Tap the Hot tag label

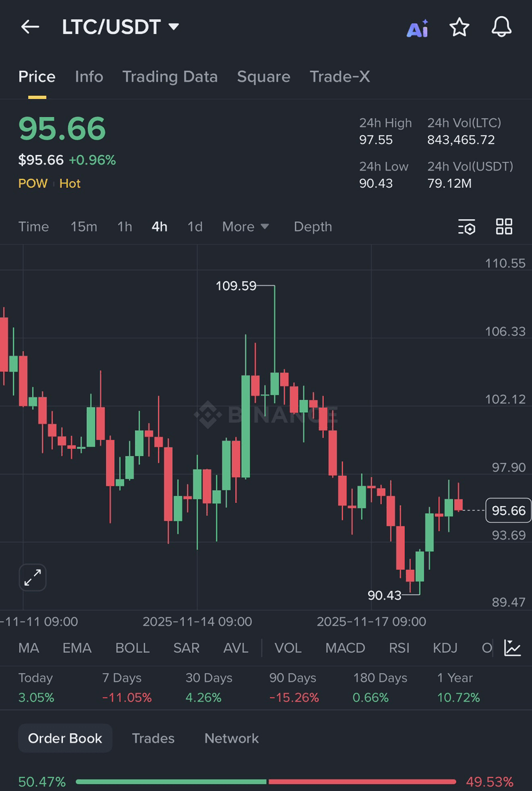[70, 183]
